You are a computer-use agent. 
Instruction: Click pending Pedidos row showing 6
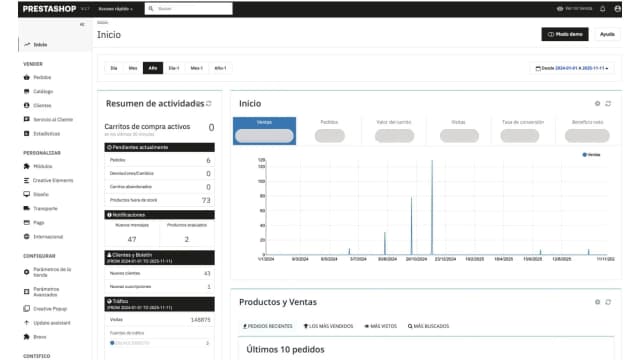coord(160,160)
